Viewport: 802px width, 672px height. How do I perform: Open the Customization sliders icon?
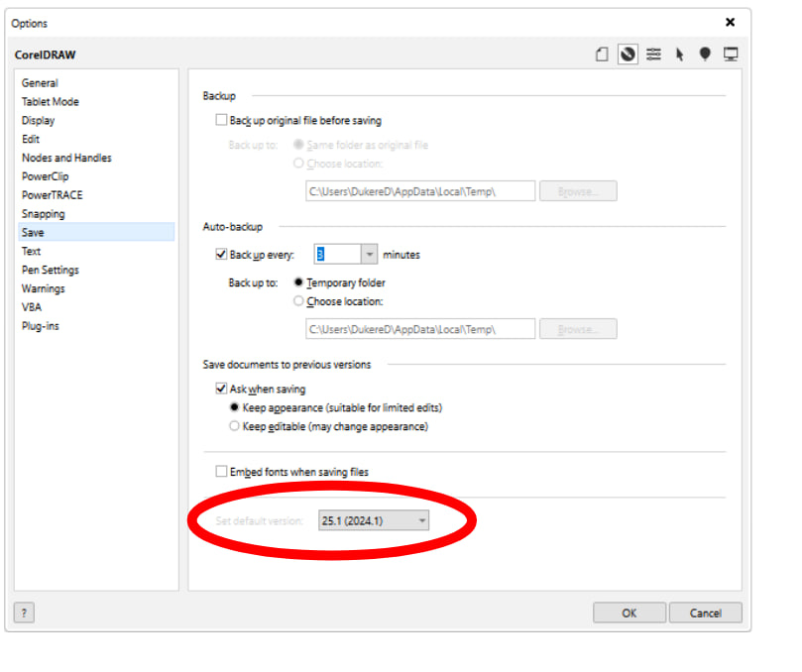tap(653, 55)
